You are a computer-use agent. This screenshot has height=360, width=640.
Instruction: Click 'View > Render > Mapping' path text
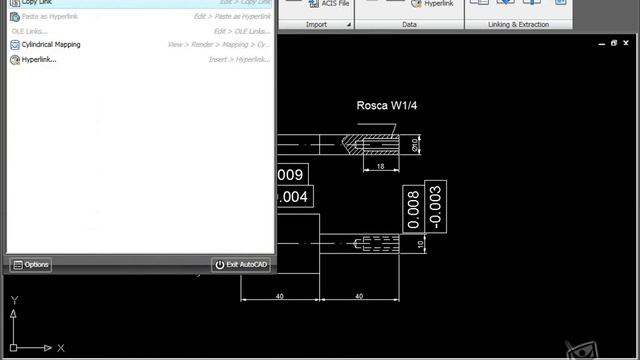point(218,44)
